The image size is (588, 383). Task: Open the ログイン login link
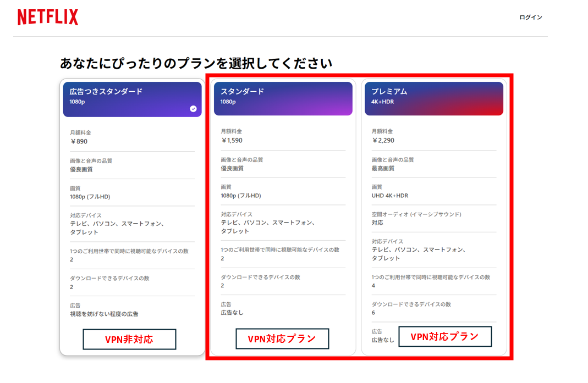(530, 18)
